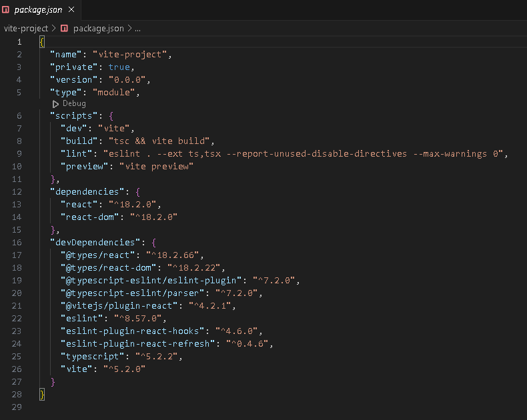
Task: Click "@typescript-eslint/eslint-plugin" key
Action: 151,281
